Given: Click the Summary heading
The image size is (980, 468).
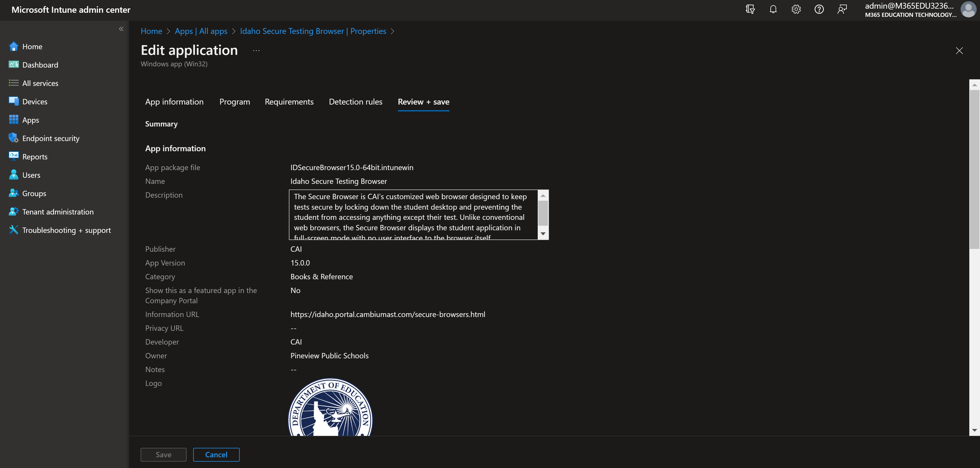Looking at the screenshot, I should coord(161,124).
